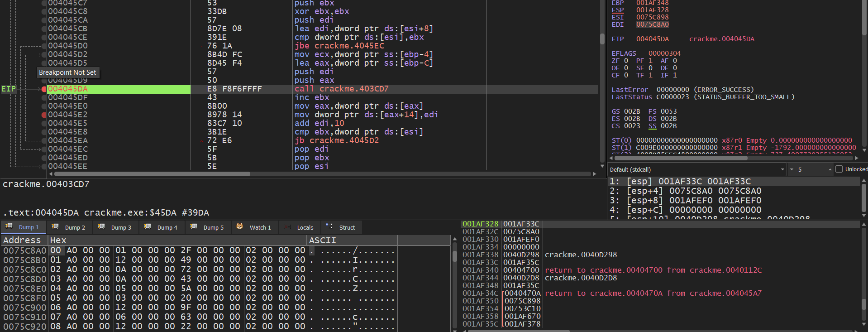This screenshot has height=332, width=868.
Task: Set breakpoint bullet at address 004045EC
Action: click(44, 149)
